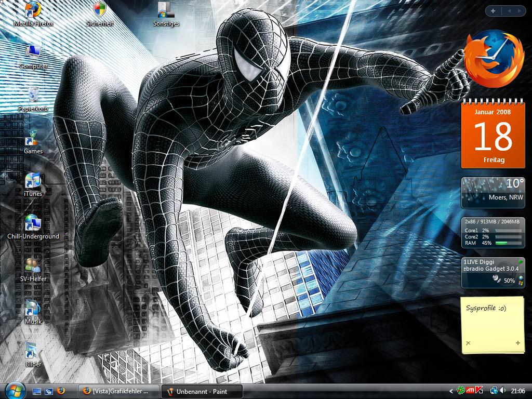Screen dimensions: 532x399
Task: Launch the iTunes desktop shortcut
Action: coord(33,185)
